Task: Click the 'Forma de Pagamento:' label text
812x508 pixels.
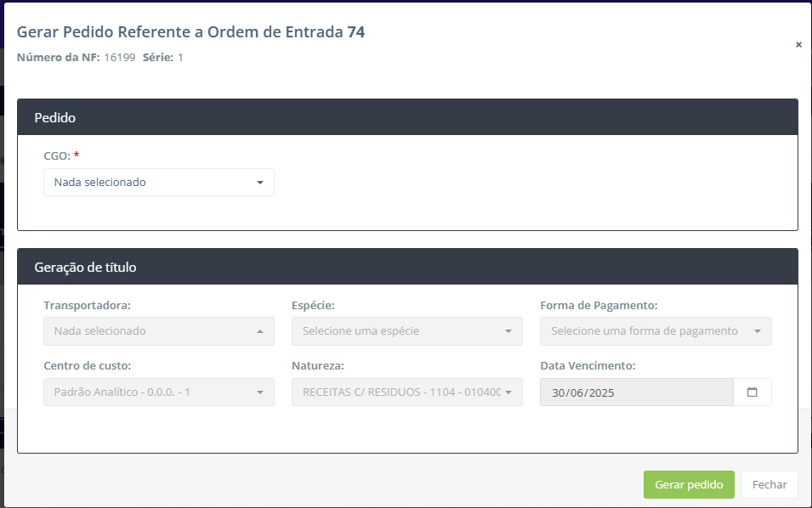Action: pos(599,305)
